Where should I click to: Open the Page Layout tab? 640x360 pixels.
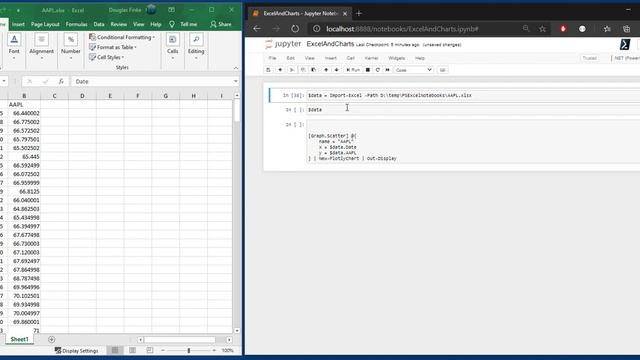(45, 24)
